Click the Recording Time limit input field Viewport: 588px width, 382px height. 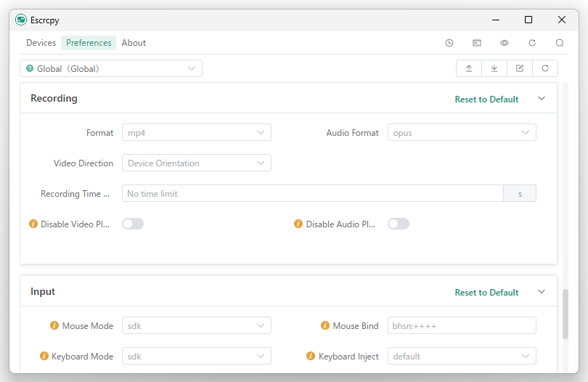(313, 194)
